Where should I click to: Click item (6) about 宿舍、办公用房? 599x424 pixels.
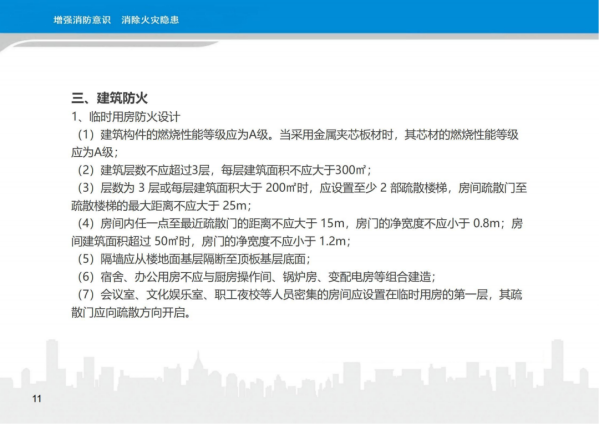[x=257, y=277]
